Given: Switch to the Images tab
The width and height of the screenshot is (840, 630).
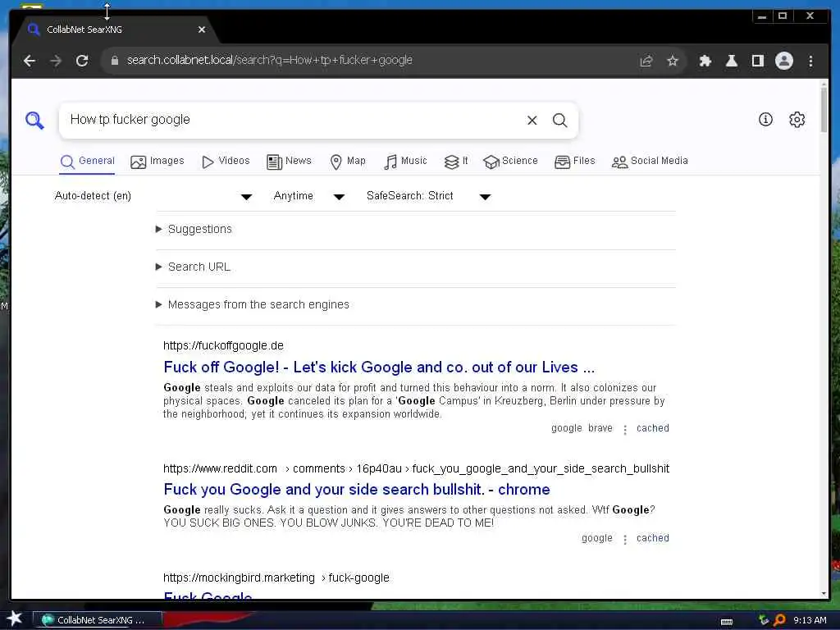Looking at the screenshot, I should (x=157, y=162).
